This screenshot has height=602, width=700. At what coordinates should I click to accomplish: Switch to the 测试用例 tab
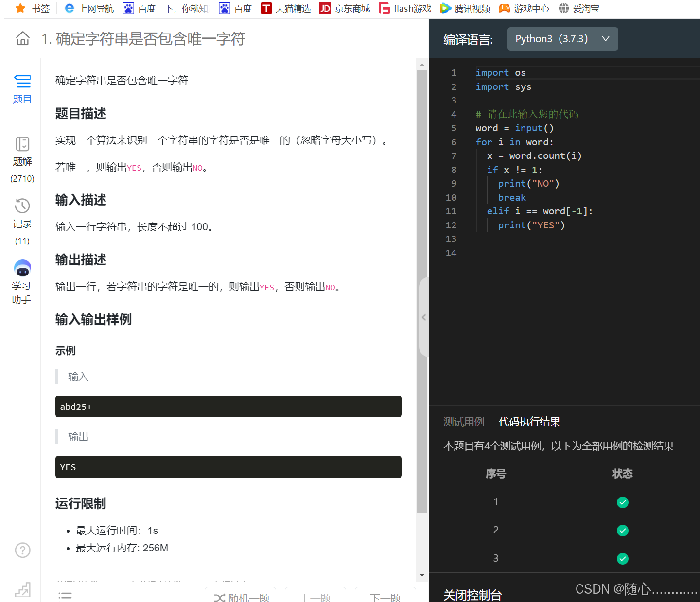point(464,422)
